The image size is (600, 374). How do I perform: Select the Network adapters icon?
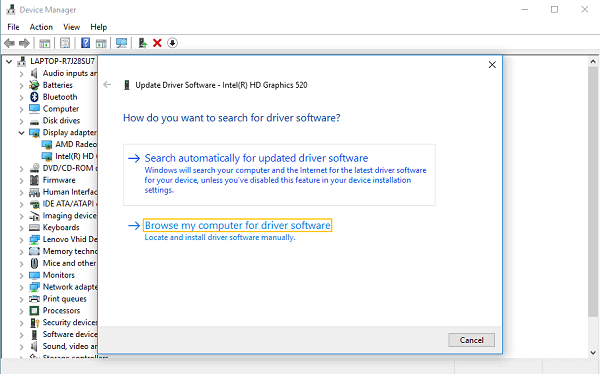34,287
